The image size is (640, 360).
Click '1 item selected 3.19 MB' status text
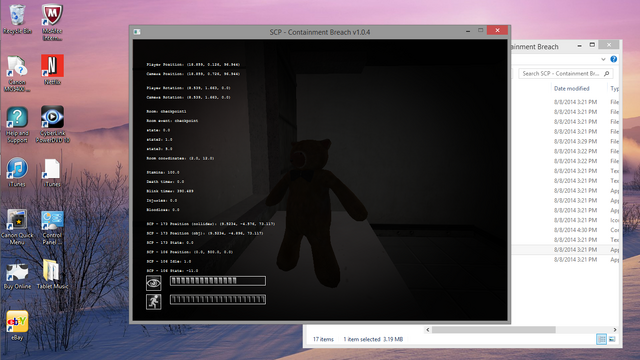point(373,339)
